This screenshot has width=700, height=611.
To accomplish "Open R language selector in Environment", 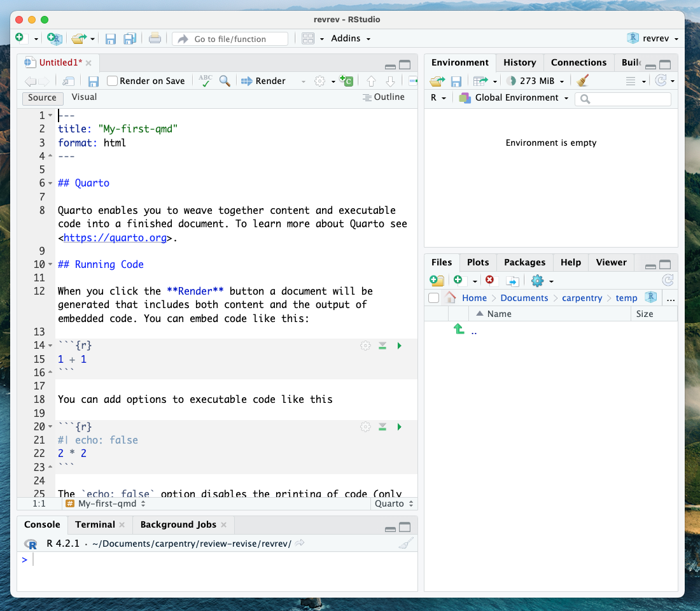I will tap(438, 97).
